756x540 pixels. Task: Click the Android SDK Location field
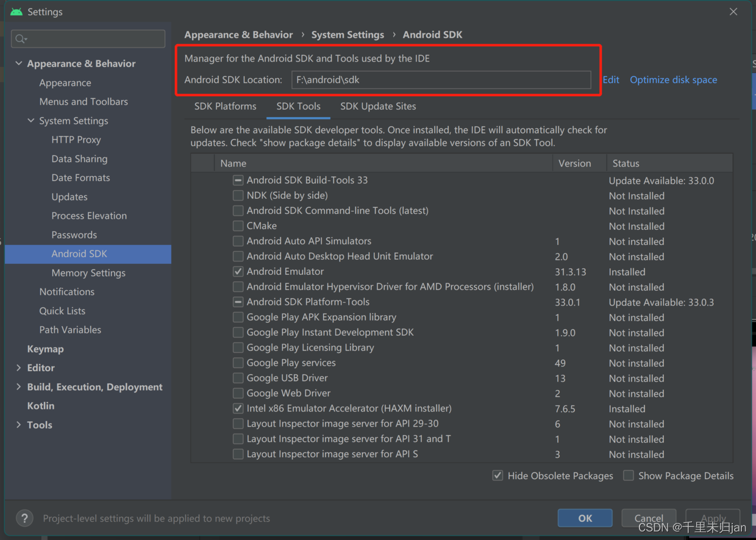tap(441, 80)
